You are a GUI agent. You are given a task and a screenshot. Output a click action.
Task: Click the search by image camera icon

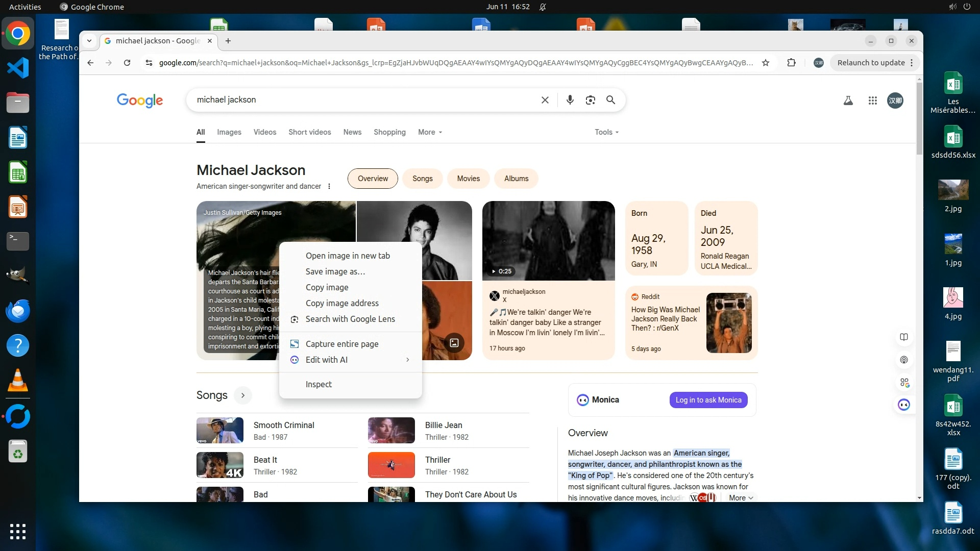click(x=590, y=100)
